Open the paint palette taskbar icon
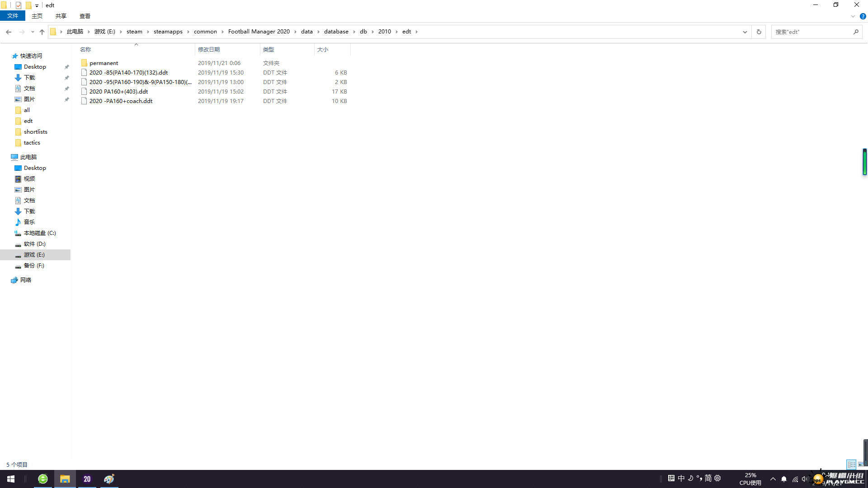The width and height of the screenshot is (868, 488). pyautogui.click(x=109, y=479)
